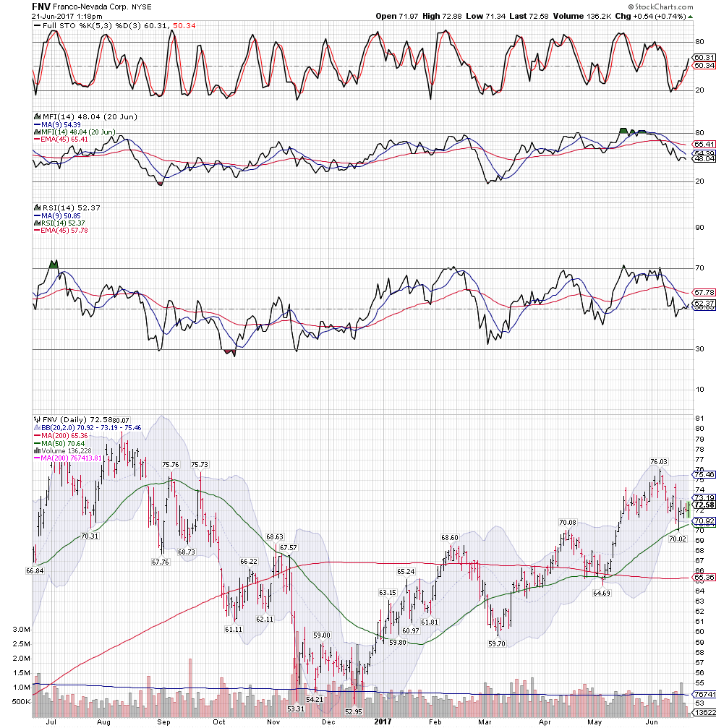Click the green up-arrow beside Chg value

[691, 17]
